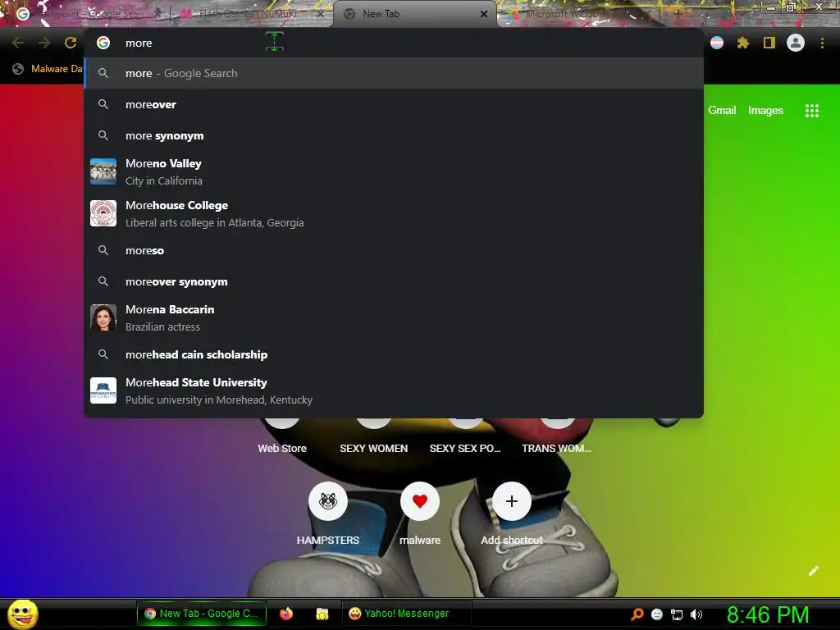Reload the page with the refresh icon
Viewport: 840px width, 630px height.
pyautogui.click(x=71, y=43)
